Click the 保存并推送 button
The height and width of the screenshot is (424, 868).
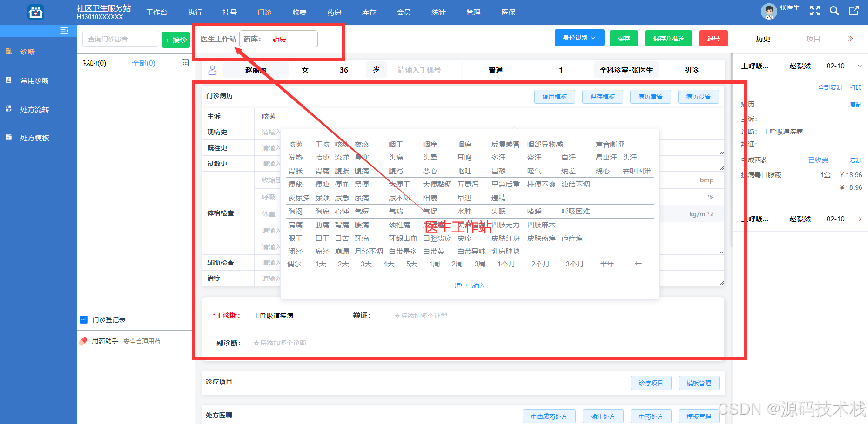coord(668,38)
